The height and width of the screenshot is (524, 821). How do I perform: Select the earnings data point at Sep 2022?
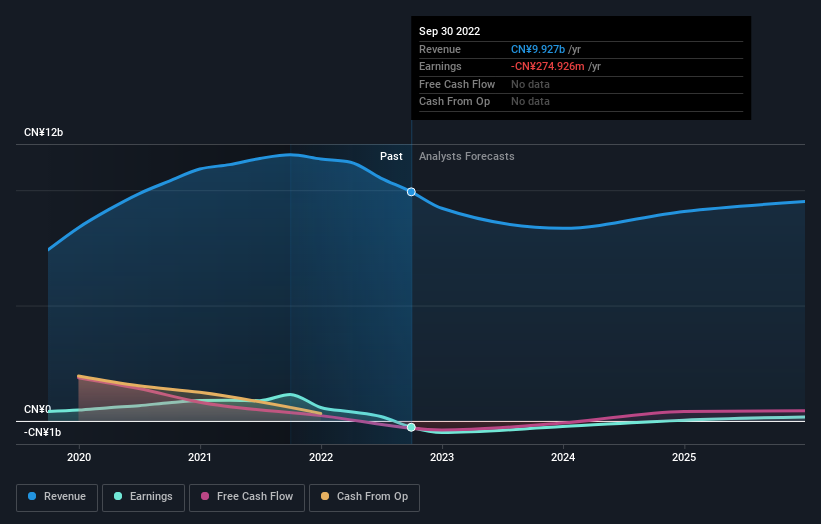(412, 428)
